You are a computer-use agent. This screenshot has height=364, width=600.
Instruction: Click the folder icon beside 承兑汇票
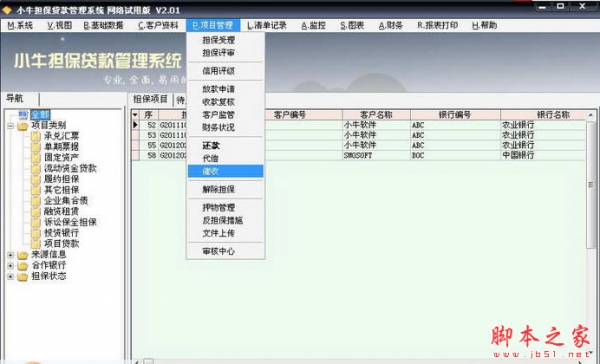click(36, 136)
